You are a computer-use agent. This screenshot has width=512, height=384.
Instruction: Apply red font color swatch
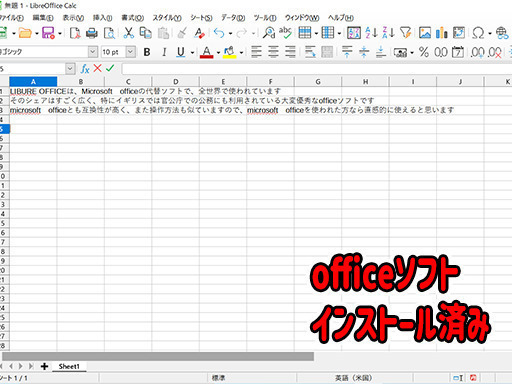(206, 52)
